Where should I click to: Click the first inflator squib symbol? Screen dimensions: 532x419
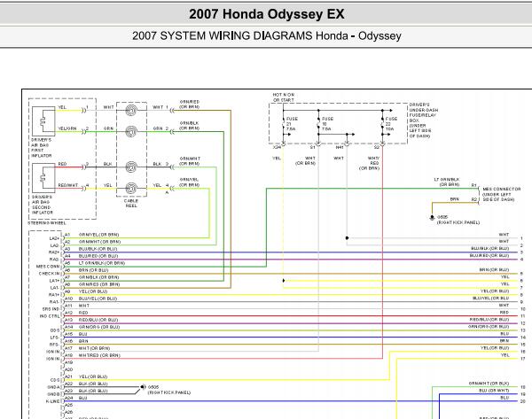coord(43,121)
